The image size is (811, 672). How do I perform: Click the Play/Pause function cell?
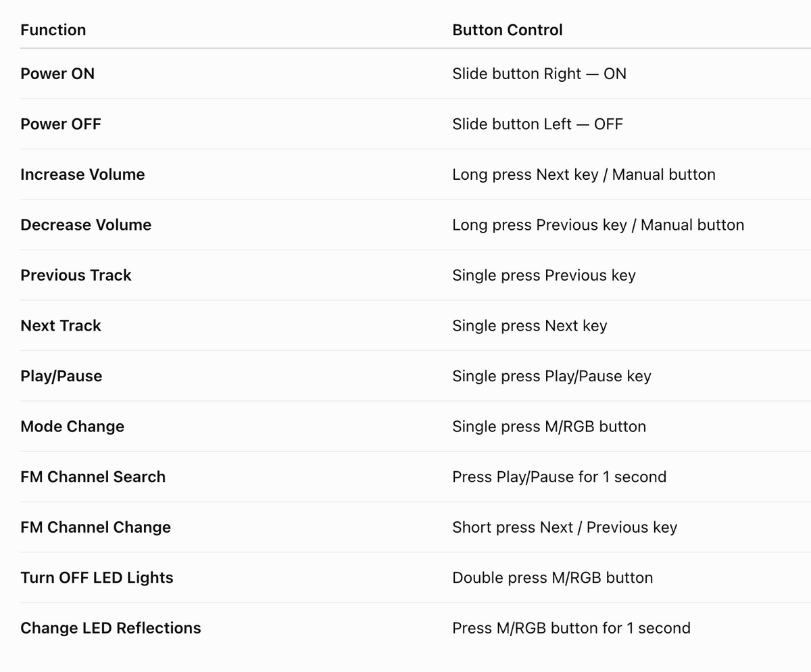[62, 376]
